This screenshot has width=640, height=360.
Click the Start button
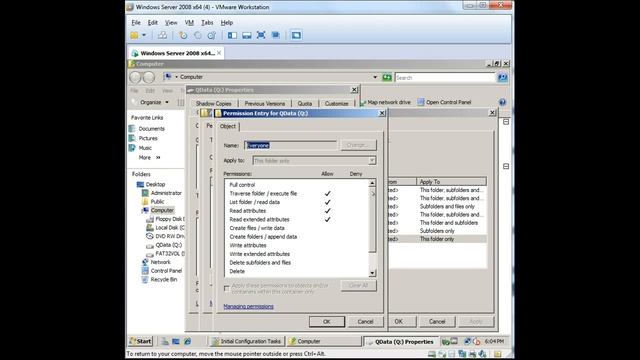(140, 341)
